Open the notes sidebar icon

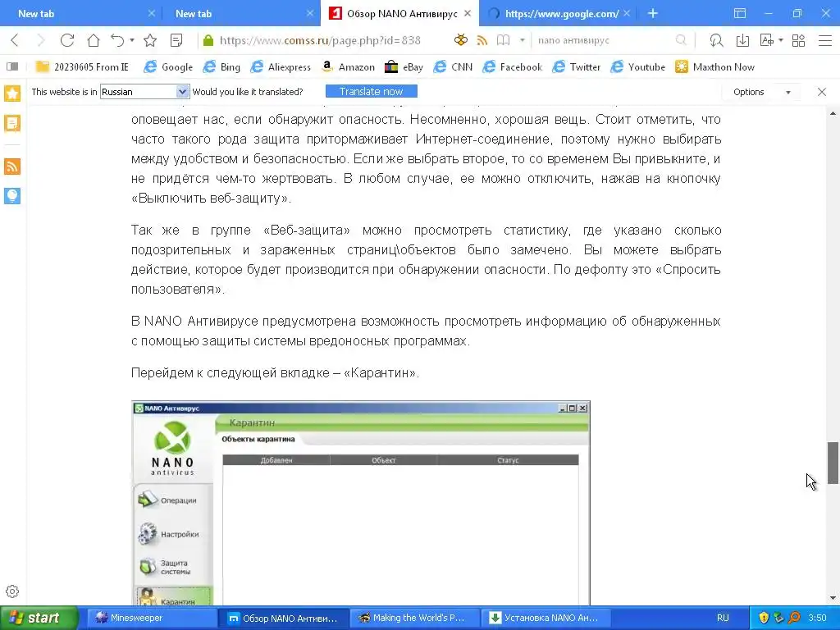point(12,123)
